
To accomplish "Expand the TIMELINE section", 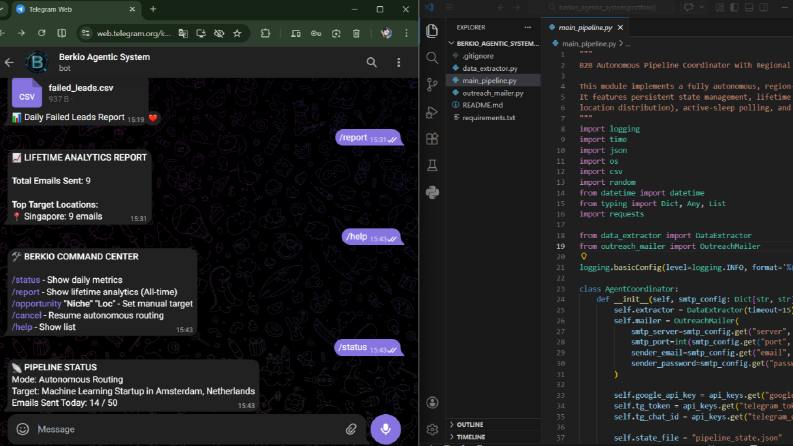I will tap(471, 436).
